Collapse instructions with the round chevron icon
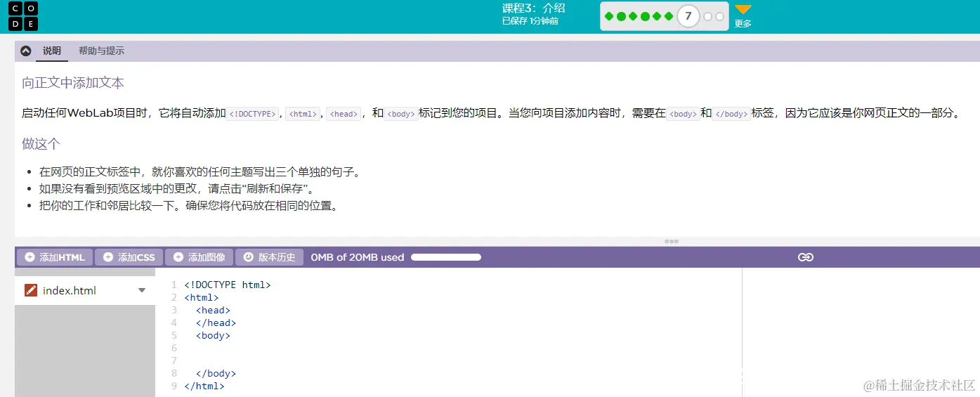This screenshot has height=397, width=980. (26, 51)
